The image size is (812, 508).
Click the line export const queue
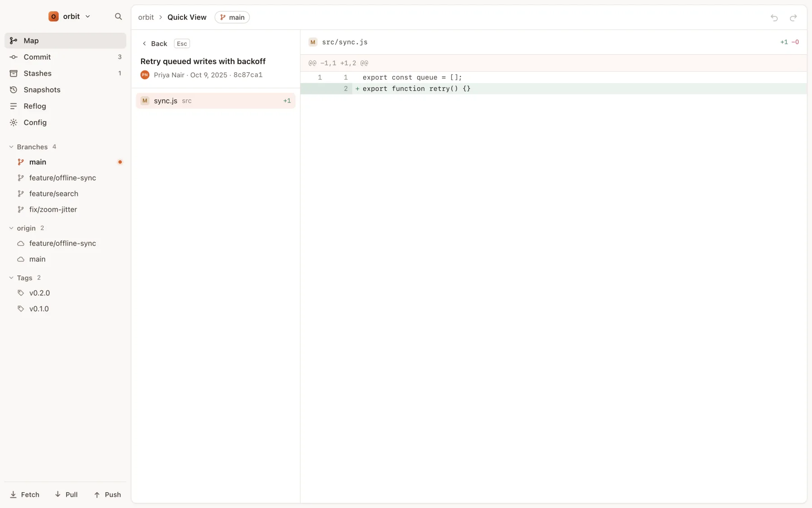tap(554, 78)
